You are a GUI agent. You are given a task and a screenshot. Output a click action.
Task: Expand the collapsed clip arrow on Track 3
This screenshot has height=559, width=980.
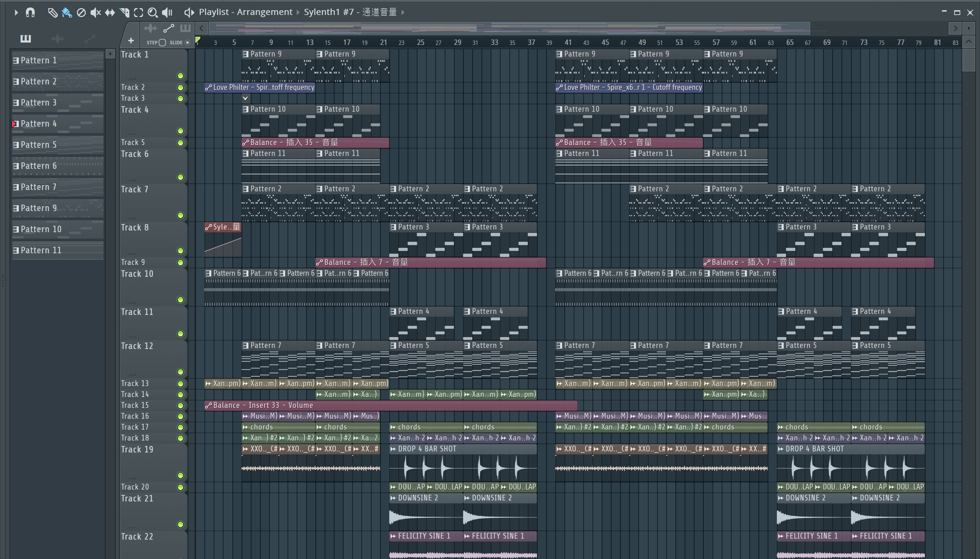pyautogui.click(x=246, y=98)
